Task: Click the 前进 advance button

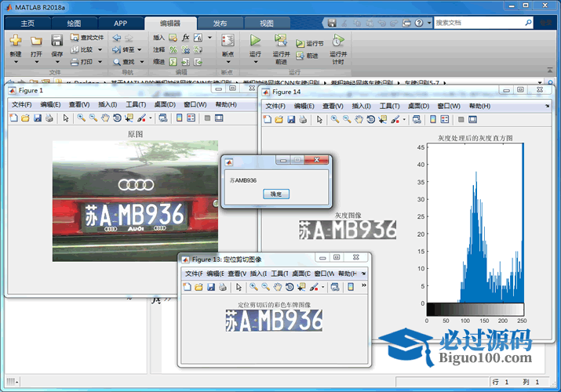Action: [308, 56]
